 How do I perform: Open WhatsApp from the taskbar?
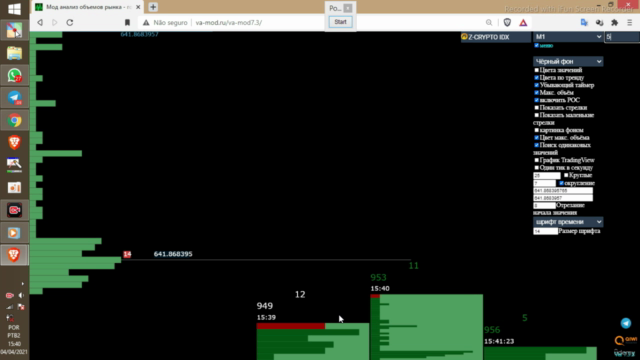coord(14,76)
